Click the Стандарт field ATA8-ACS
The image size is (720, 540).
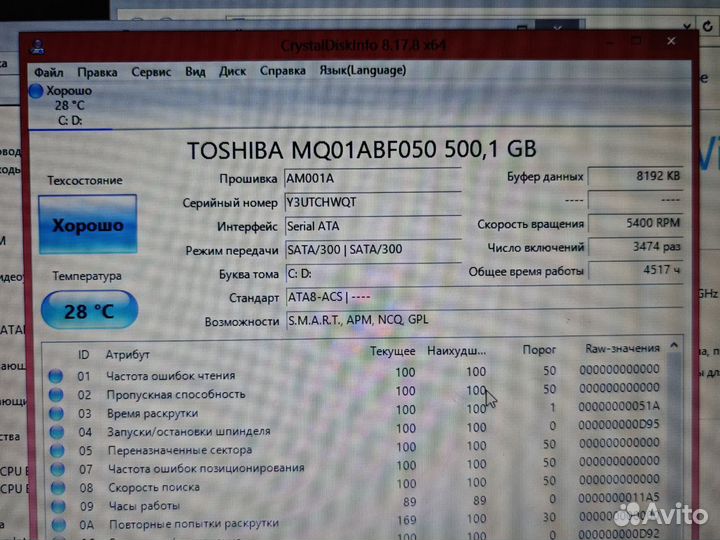click(x=484, y=297)
